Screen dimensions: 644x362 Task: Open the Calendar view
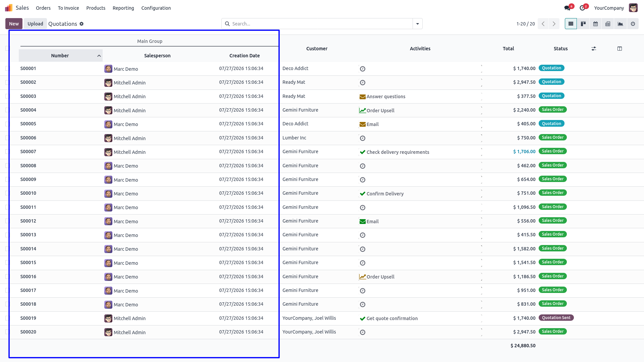pos(595,24)
